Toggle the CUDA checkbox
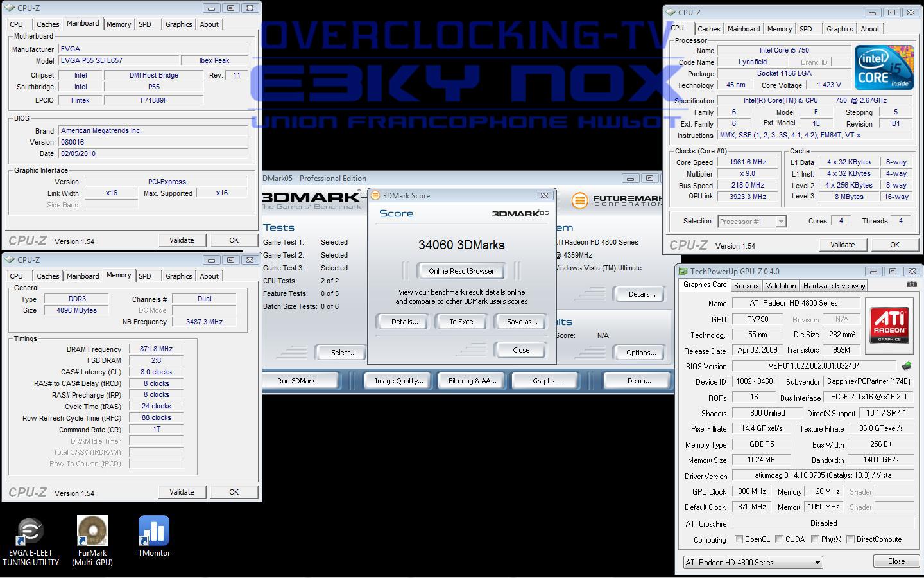Viewport: 924px width, 578px height. [x=779, y=539]
